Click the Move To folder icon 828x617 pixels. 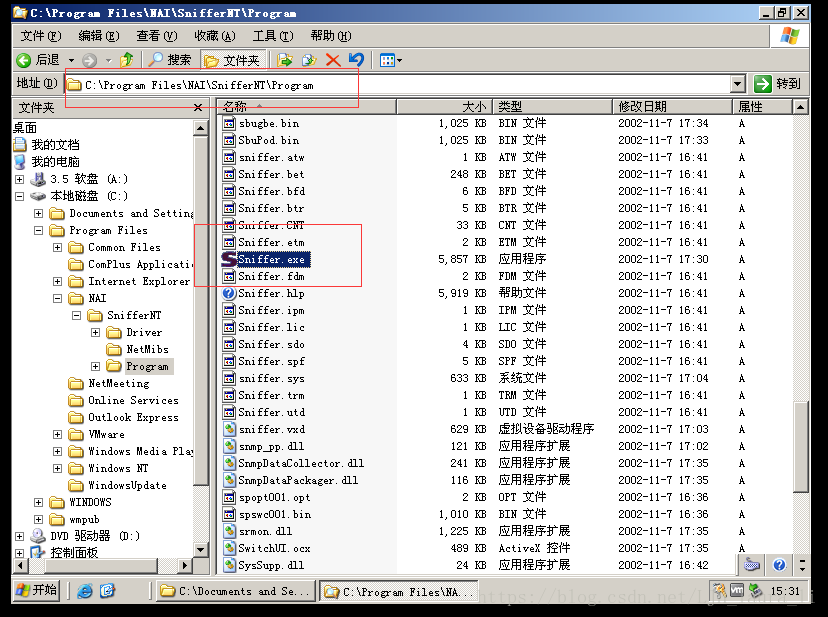(x=285, y=60)
